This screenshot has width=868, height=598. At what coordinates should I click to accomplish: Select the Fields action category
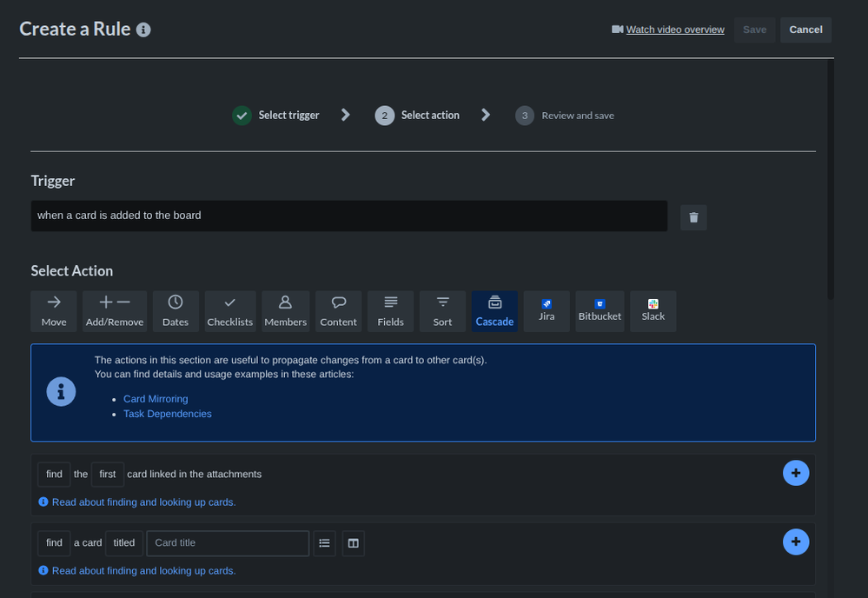[390, 310]
